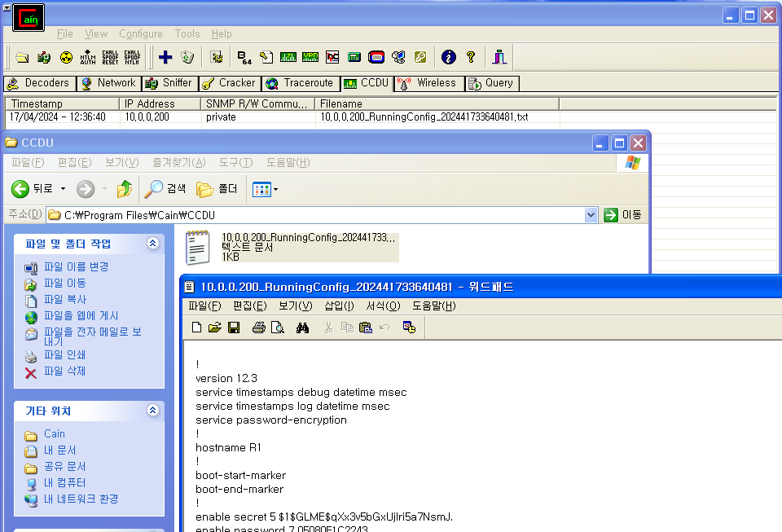The image size is (782, 532).
Task: Click the recycle bin remove icon in Cain
Action: click(x=187, y=57)
